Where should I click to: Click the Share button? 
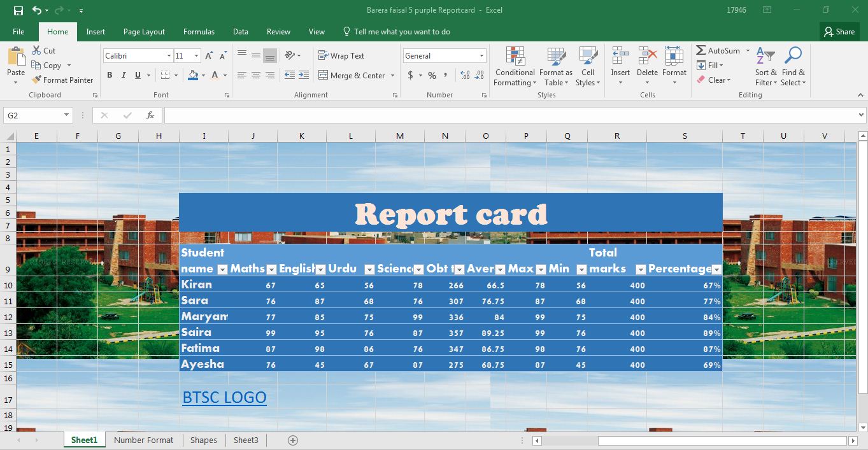pyautogui.click(x=839, y=31)
